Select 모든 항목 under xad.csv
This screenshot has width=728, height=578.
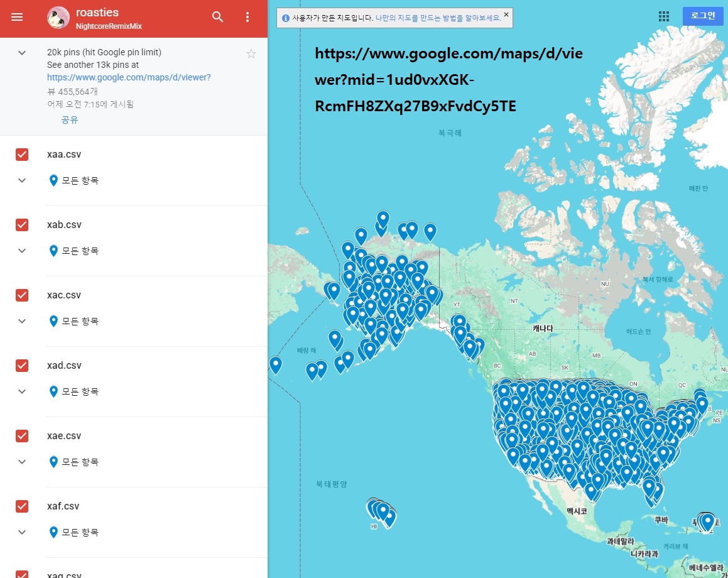click(x=80, y=392)
